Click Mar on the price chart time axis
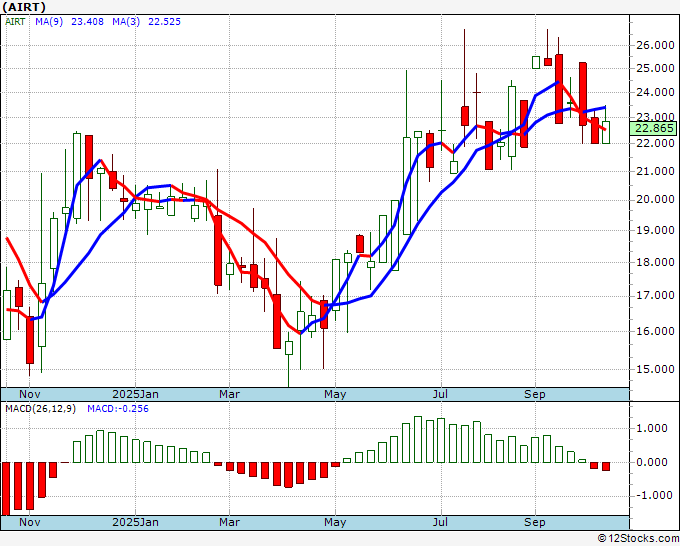The width and height of the screenshot is (680, 546). pyautogui.click(x=229, y=394)
